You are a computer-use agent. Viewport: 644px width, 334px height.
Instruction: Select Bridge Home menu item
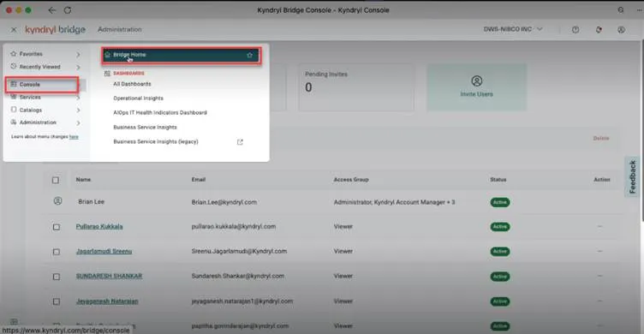pos(182,55)
